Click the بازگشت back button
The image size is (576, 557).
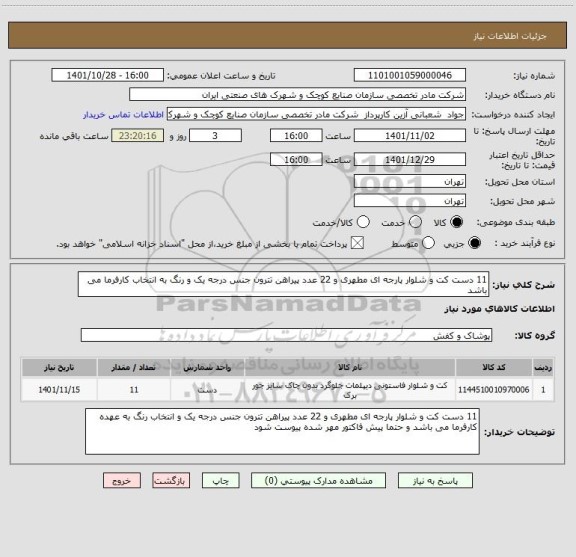tap(171, 481)
